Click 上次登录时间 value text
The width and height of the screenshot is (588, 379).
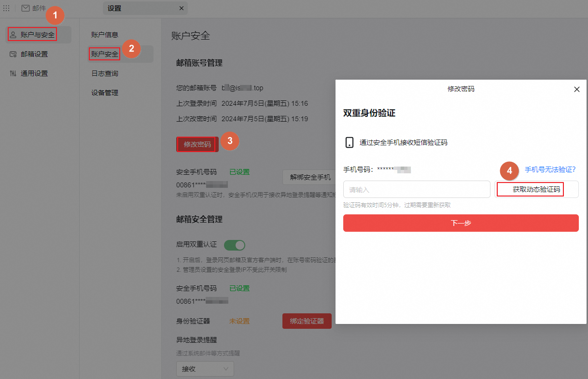coord(265,103)
